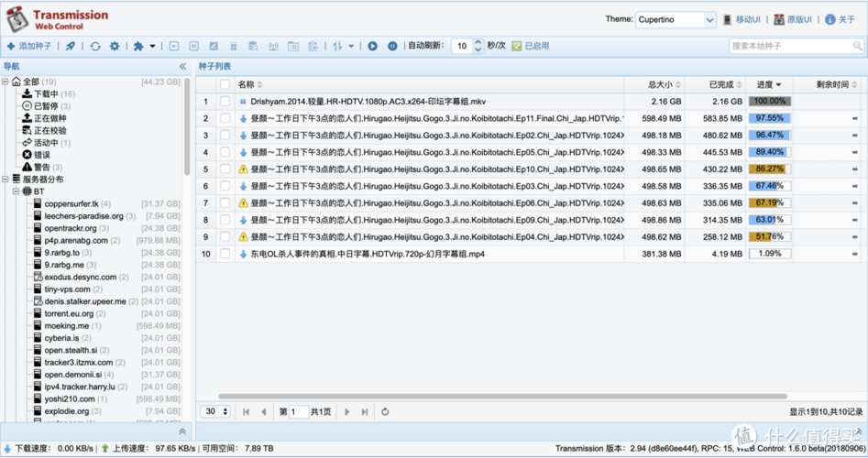Click the search magnifier icon
The height and width of the screenshot is (458, 868).
[x=857, y=46]
